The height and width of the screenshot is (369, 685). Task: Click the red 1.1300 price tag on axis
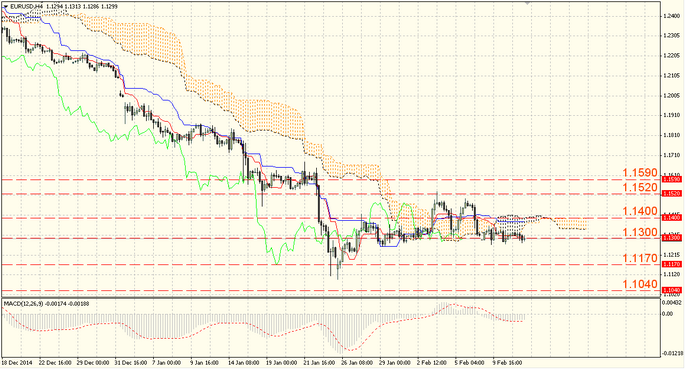pos(671,238)
